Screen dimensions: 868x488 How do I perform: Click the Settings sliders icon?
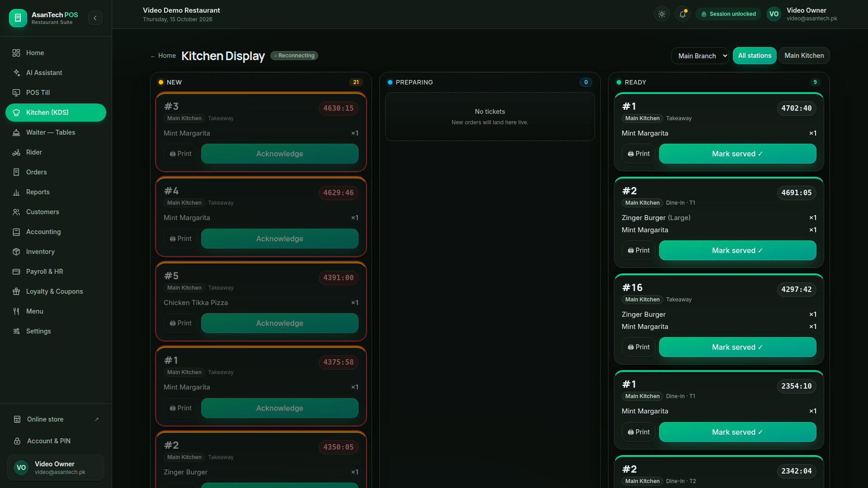[16, 331]
